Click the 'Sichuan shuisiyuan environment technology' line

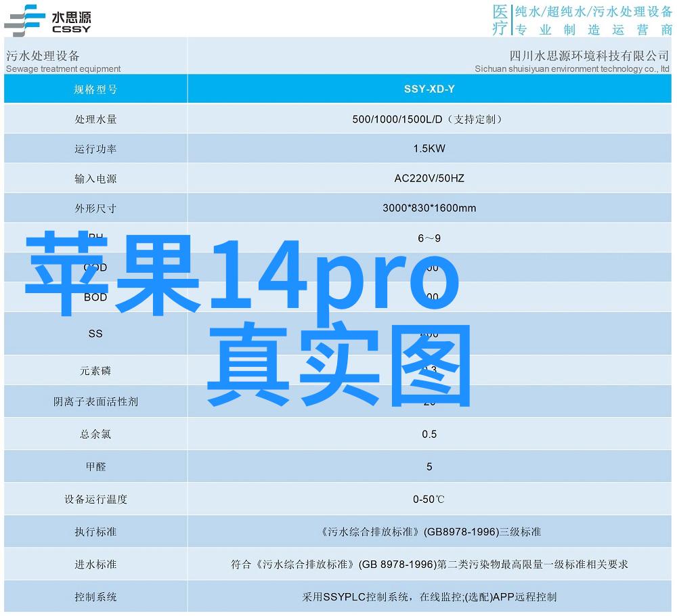tap(571, 68)
